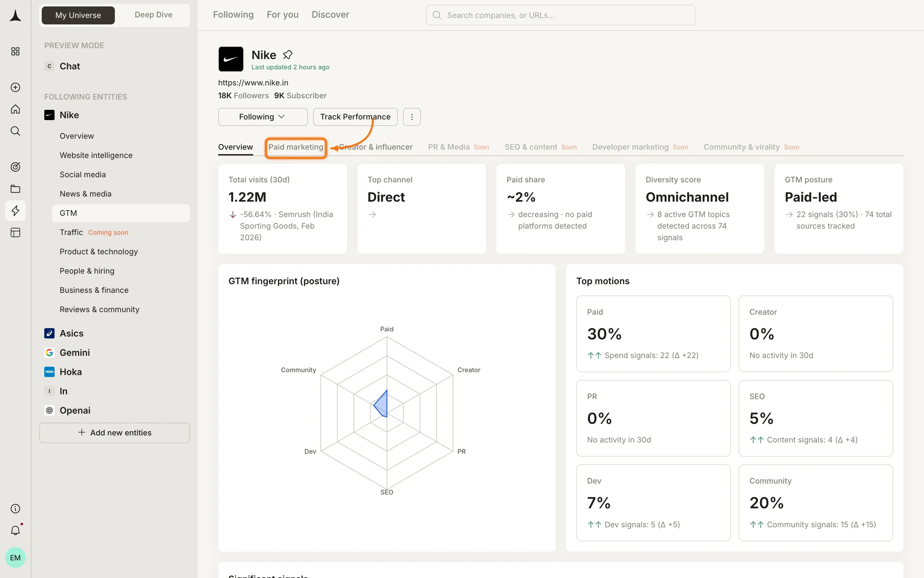Open Product & technology in sidebar
The height and width of the screenshot is (578, 924).
tap(98, 251)
